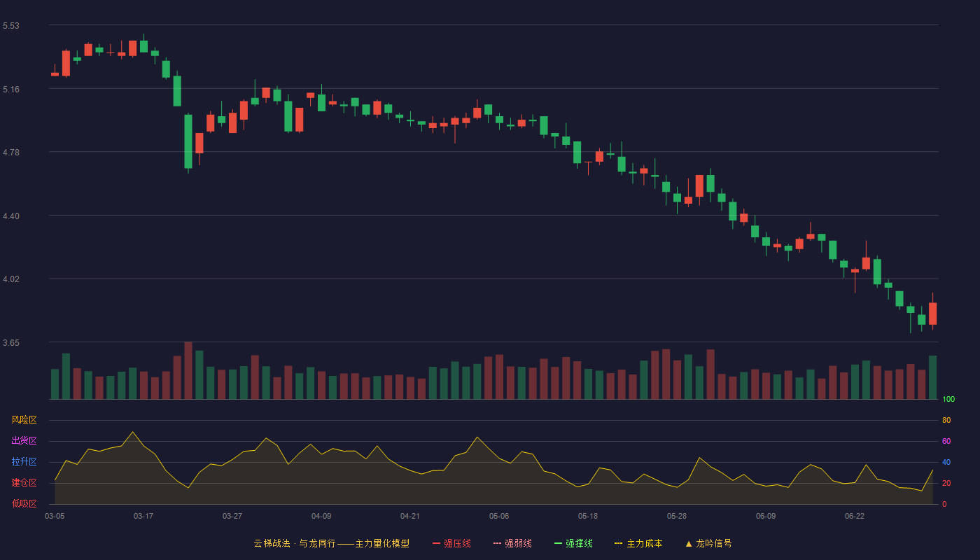Select the 06-22 date label
Screen dimensions: 980x560
(x=855, y=516)
